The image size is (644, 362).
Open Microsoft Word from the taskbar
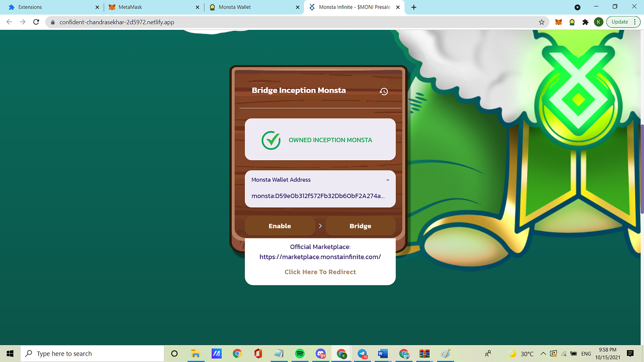(x=383, y=354)
